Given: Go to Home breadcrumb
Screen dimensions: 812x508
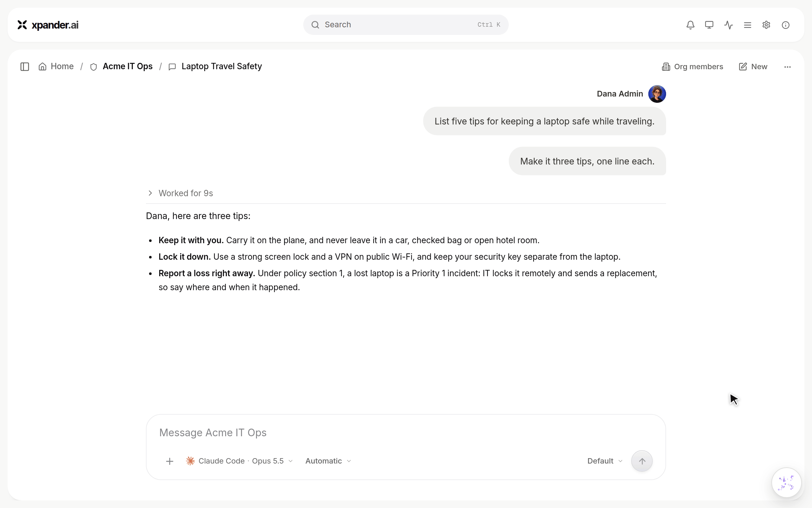Looking at the screenshot, I should click(x=56, y=67).
